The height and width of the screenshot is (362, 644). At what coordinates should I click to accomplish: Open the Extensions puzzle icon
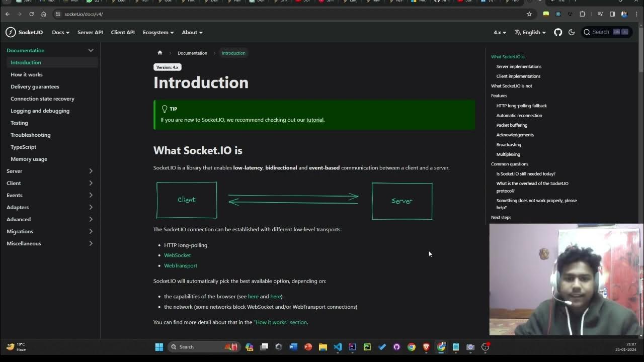(583, 14)
